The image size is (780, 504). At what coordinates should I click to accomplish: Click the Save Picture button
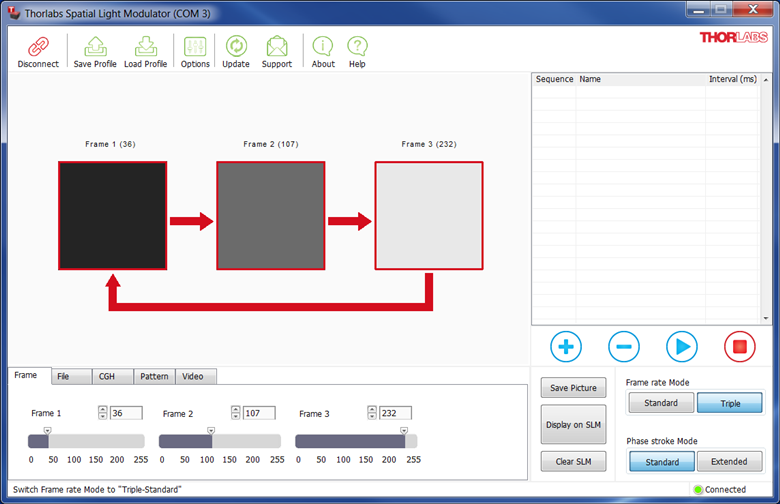click(573, 388)
